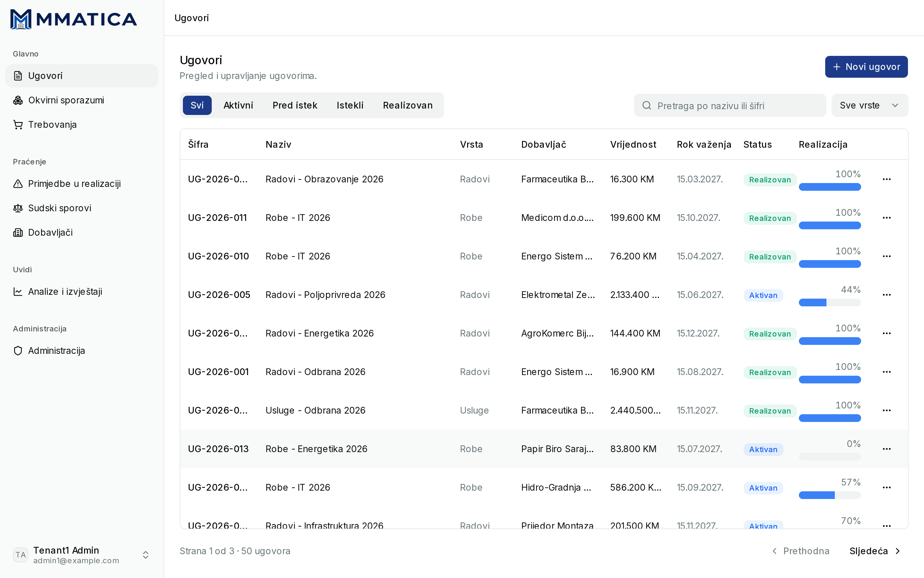Image resolution: width=924 pixels, height=578 pixels.
Task: Click plus icon in Novi ugovor button
Action: tap(836, 67)
